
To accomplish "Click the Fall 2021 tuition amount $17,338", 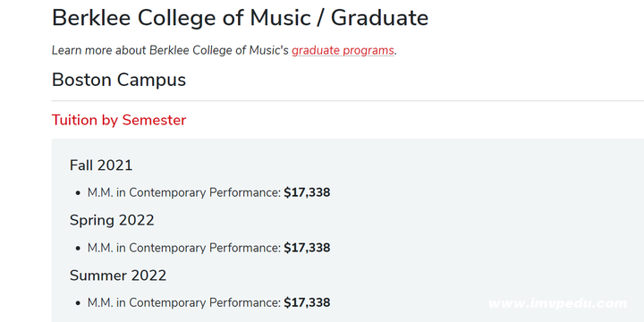I will [x=307, y=192].
